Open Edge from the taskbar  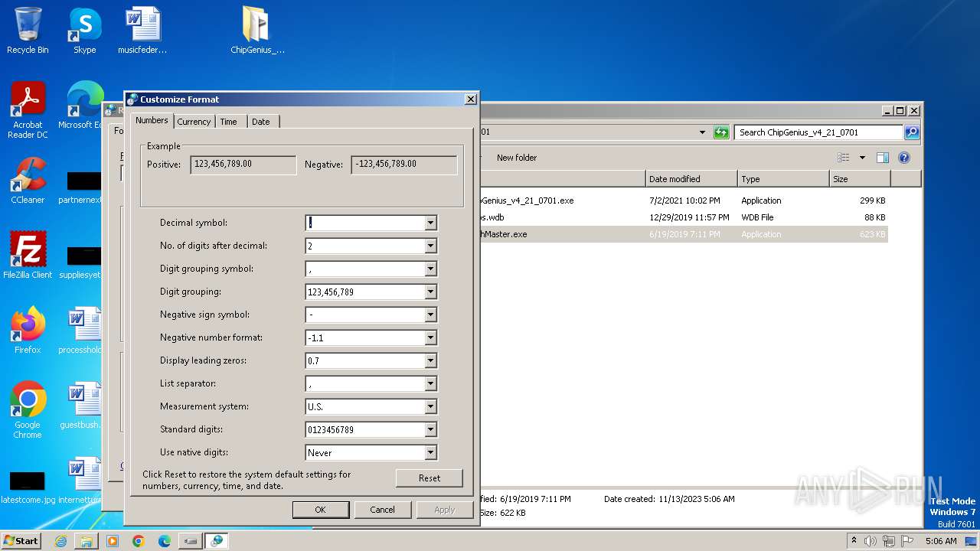165,541
